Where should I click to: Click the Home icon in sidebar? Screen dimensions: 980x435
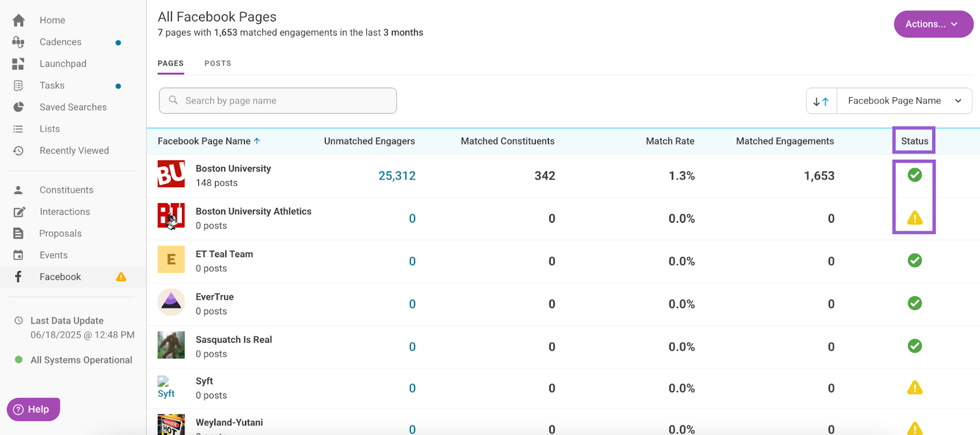pyautogui.click(x=18, y=20)
